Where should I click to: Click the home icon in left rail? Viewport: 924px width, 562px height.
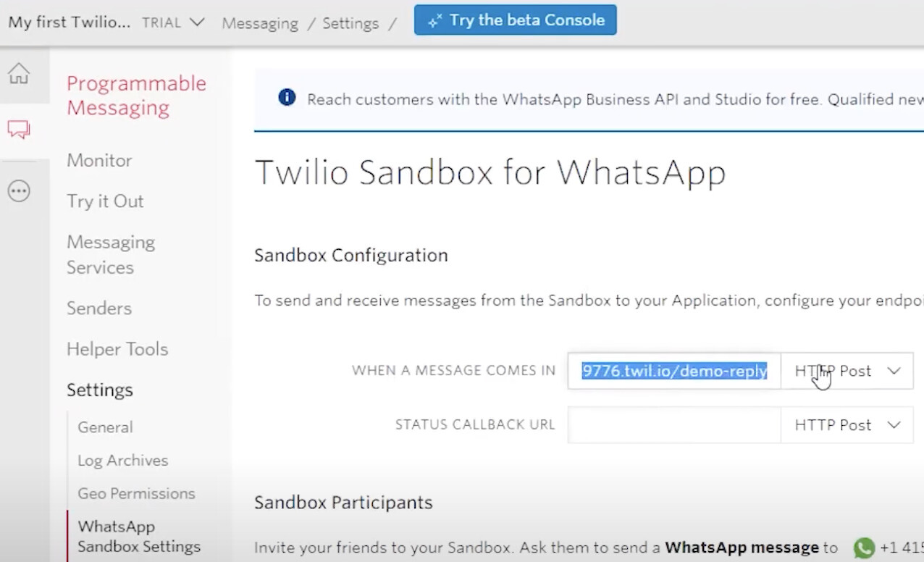click(19, 73)
